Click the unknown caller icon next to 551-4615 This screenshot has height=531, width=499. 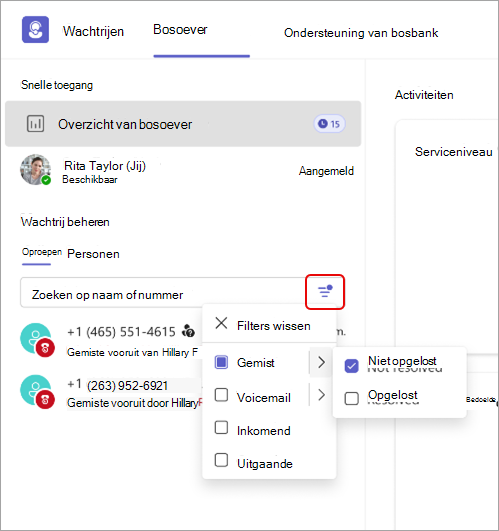[x=189, y=331]
